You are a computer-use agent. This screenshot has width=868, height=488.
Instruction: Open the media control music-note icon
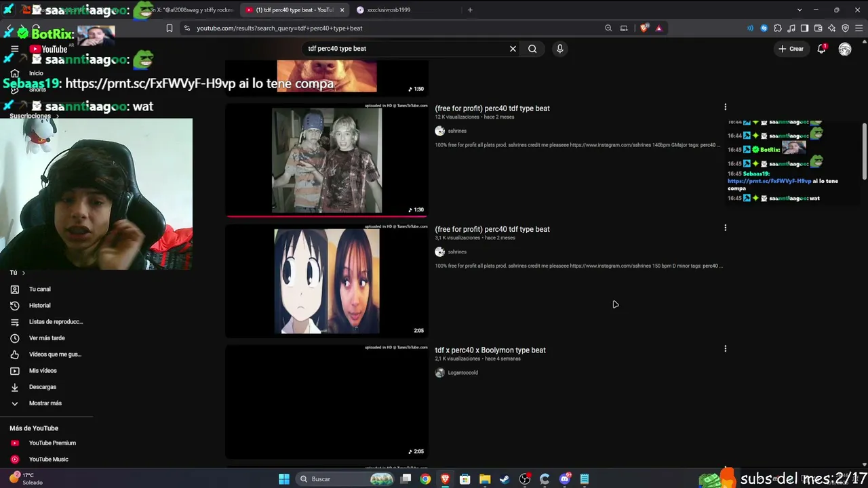tap(791, 28)
